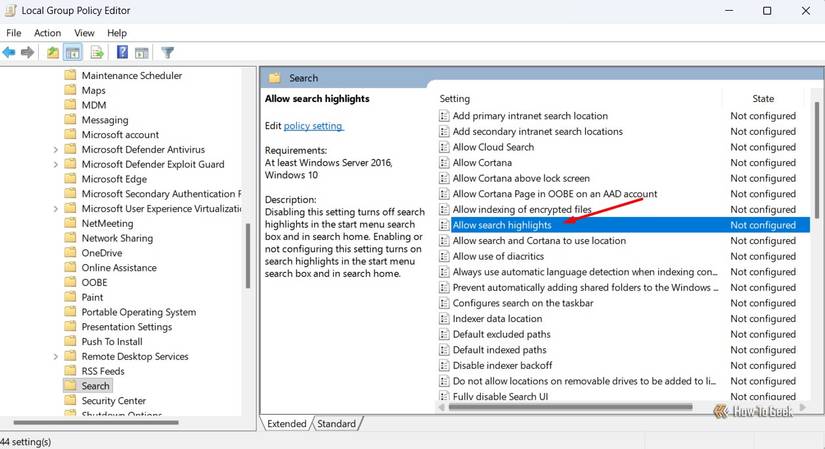Screen dimensions: 825x449
Task: Click the folder icon beside Microsoft Edge
Action: [x=70, y=178]
